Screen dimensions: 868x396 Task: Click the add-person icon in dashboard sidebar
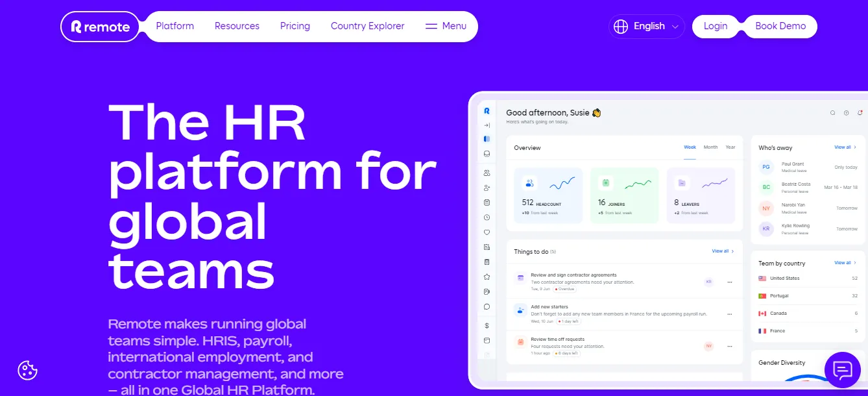coord(487,188)
